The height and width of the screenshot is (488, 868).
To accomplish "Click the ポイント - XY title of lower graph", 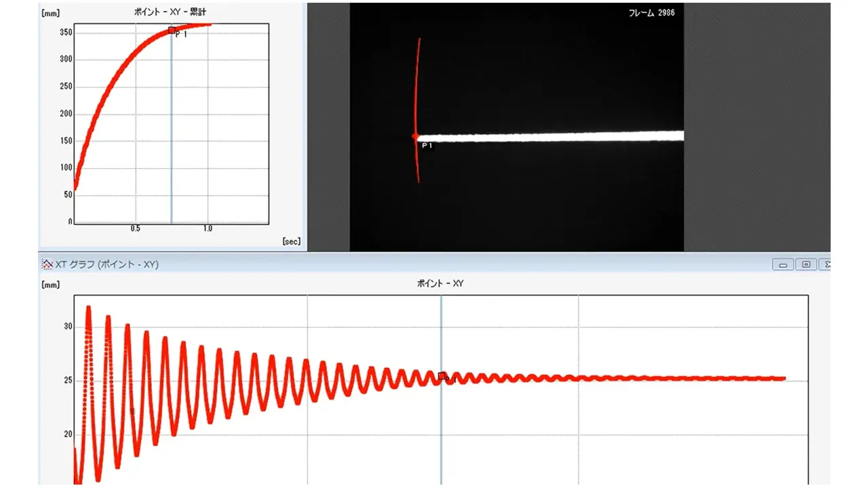I will coord(440,283).
